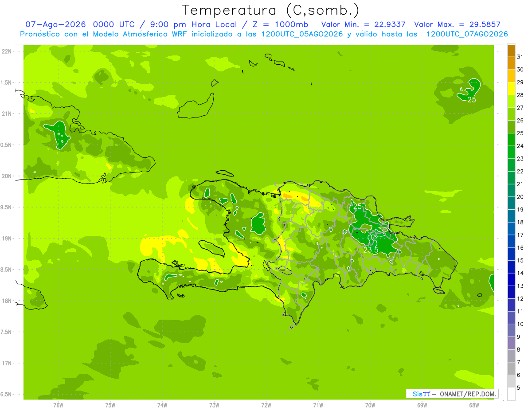Click the title 'Temperatura (C,somb.)'
This screenshot has width=532, height=411.
[x=270, y=10]
